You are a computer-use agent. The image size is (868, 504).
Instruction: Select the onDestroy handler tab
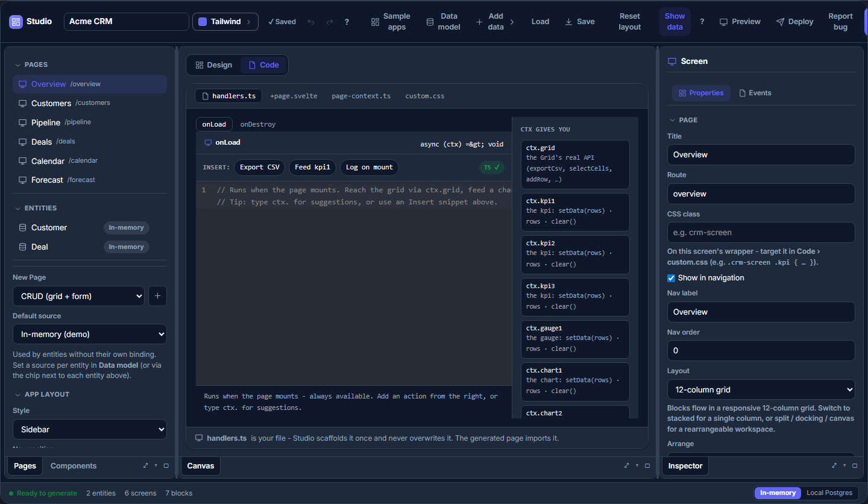pyautogui.click(x=258, y=124)
